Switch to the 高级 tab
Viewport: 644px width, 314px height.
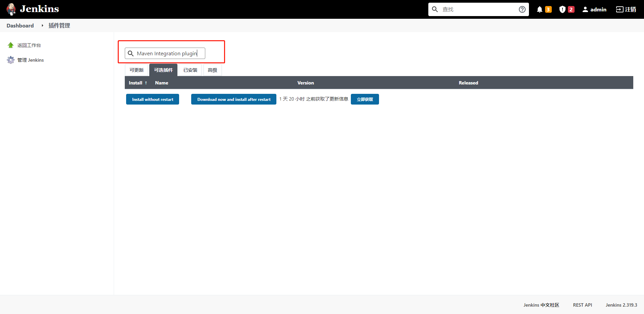click(x=212, y=70)
